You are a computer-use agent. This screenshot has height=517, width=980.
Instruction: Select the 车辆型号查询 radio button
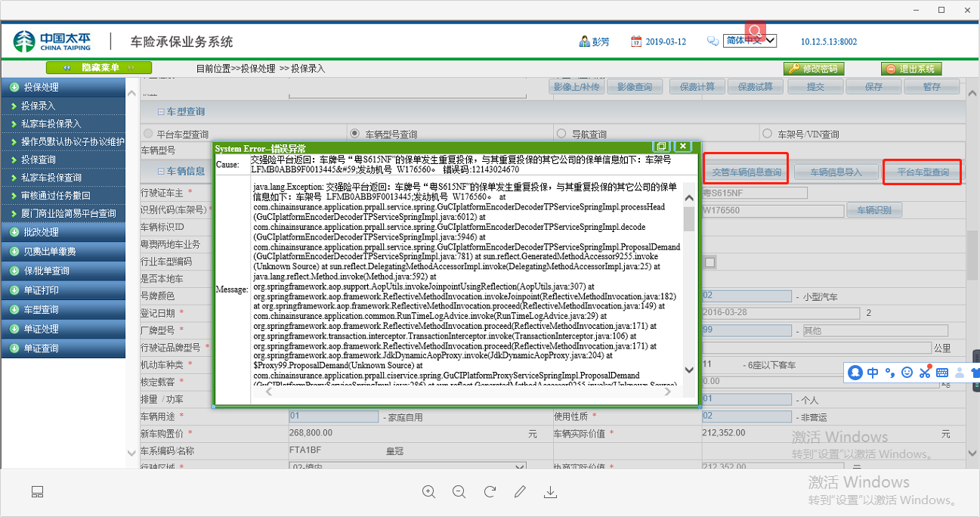click(x=354, y=134)
